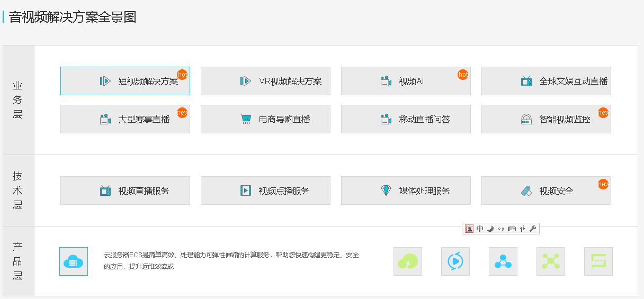Viewport: 644px width, 299px height.
Task: Toggle the moon half-width icon in IME bar
Action: tap(490, 229)
